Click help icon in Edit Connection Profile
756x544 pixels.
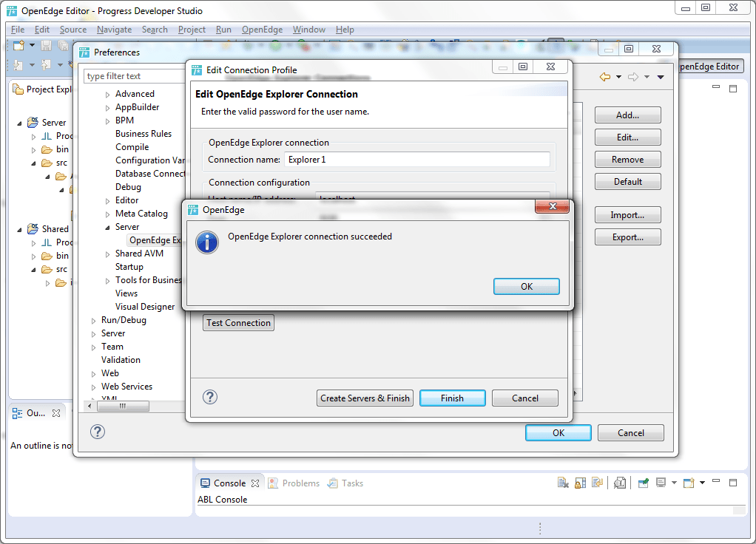(210, 397)
